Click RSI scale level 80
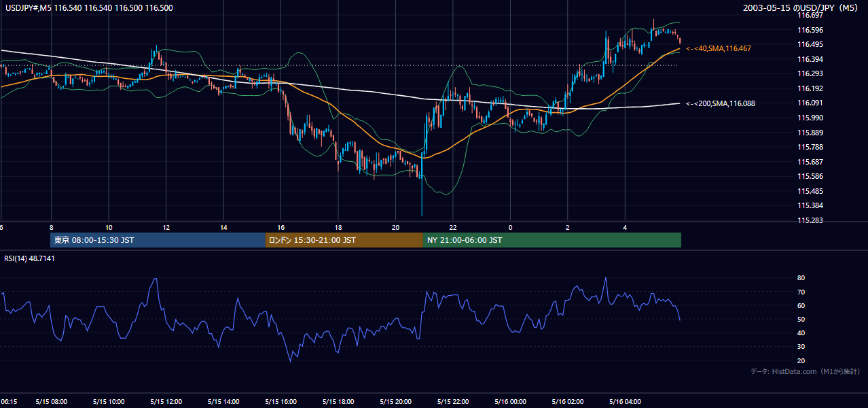868x408 pixels. point(801,278)
